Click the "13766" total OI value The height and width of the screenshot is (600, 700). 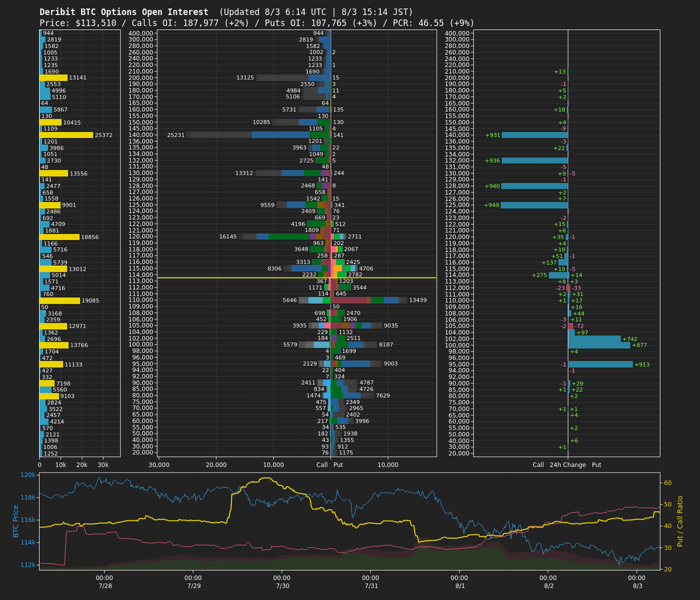[79, 345]
